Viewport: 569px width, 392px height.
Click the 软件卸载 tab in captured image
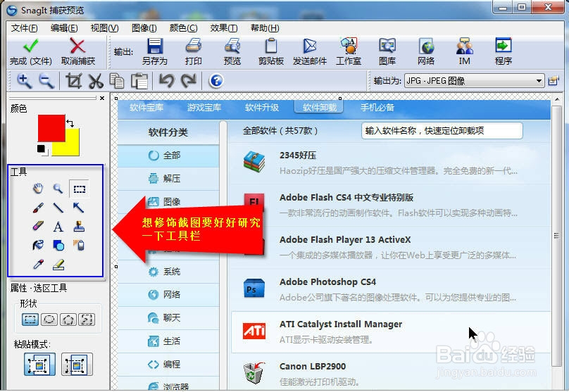pyautogui.click(x=319, y=108)
